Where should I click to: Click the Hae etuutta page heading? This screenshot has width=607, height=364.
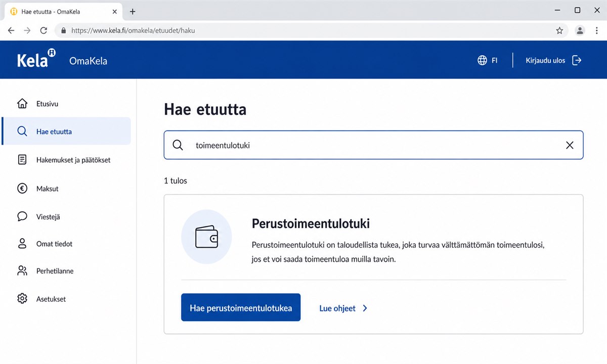[205, 109]
